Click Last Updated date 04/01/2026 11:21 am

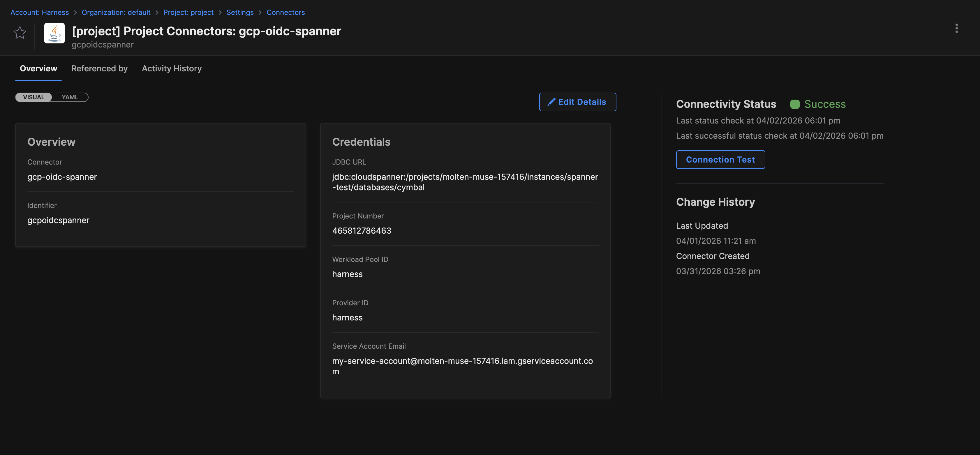coord(715,241)
